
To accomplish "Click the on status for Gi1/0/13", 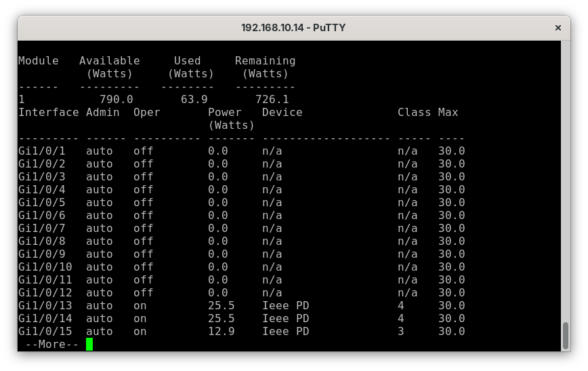I will click(x=140, y=306).
